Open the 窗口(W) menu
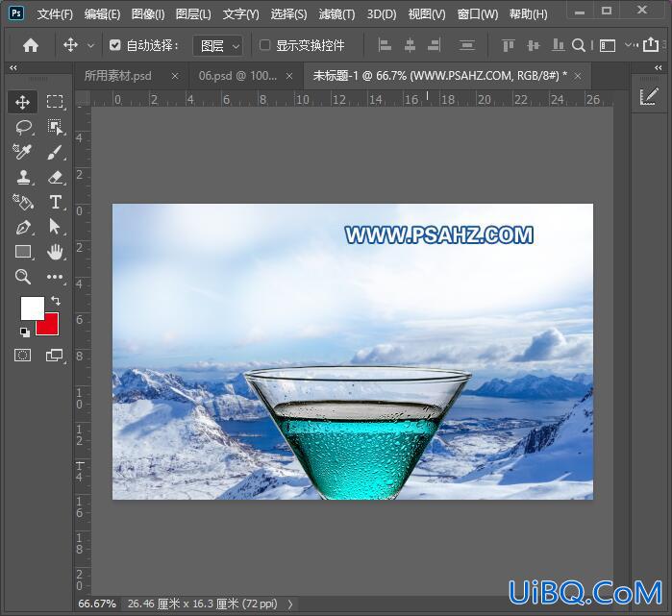 pos(478,14)
